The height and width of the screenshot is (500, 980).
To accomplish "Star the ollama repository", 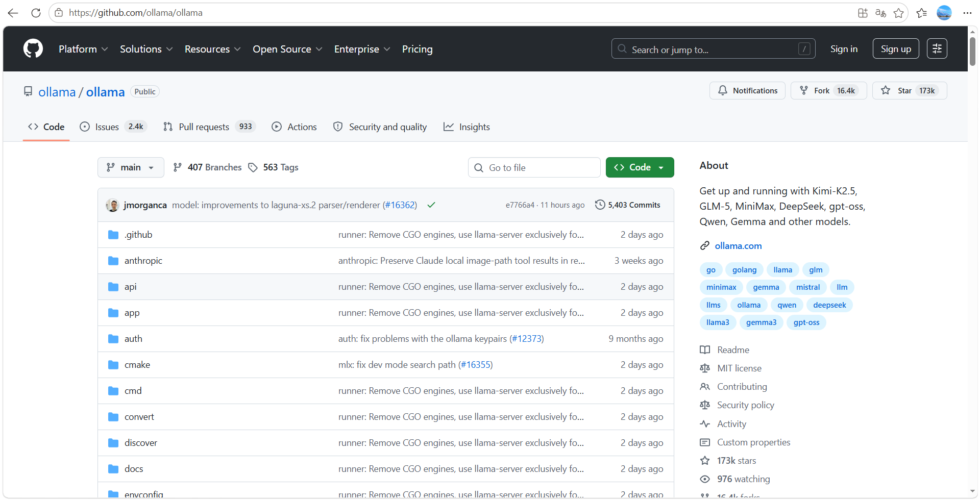I will coord(910,90).
